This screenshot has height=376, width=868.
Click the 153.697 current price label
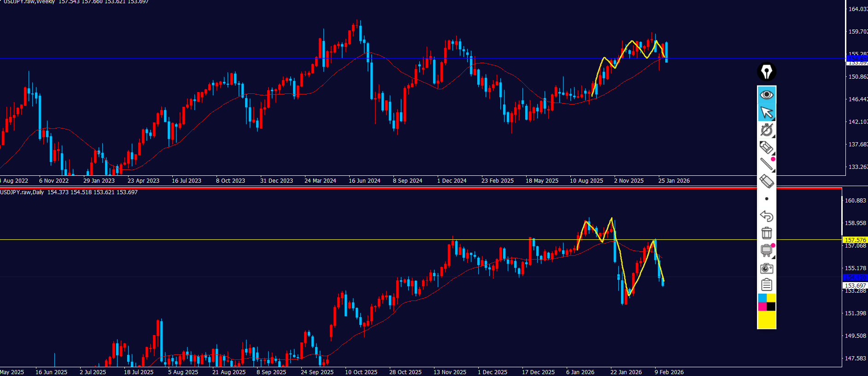tap(855, 286)
